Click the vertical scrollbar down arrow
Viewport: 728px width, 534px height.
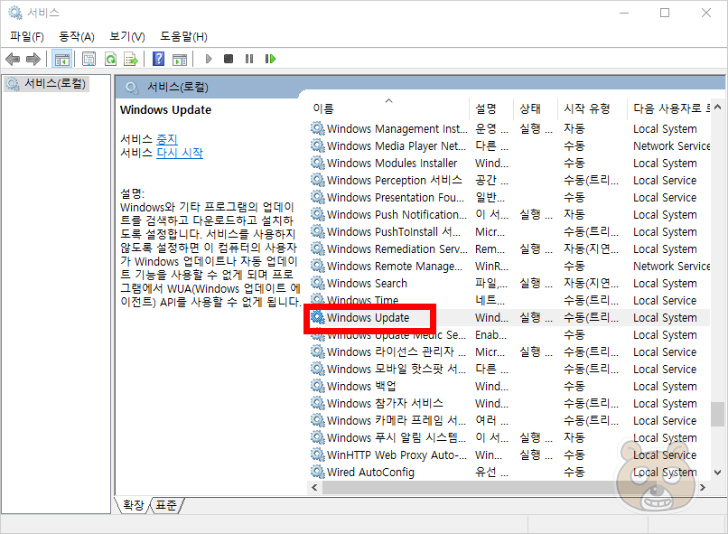pos(718,473)
